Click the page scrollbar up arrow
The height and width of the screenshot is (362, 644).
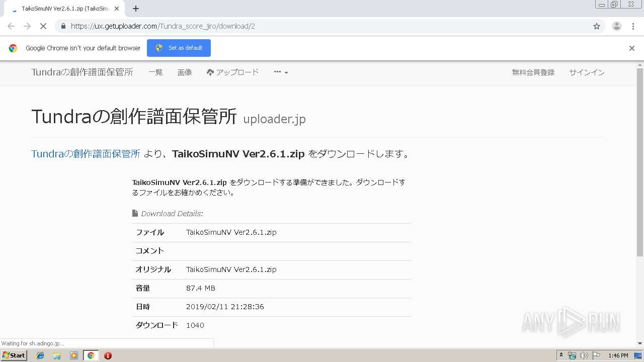pyautogui.click(x=640, y=64)
